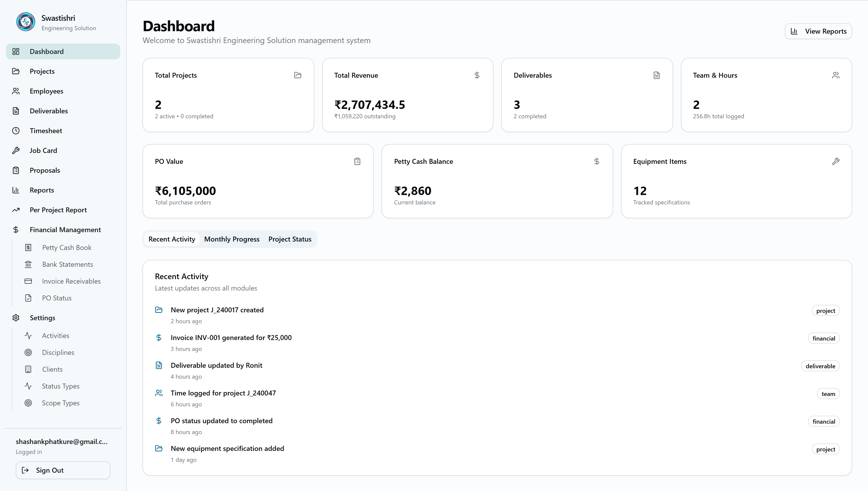Image resolution: width=868 pixels, height=491 pixels.
Task: Switch to the Project Status tab
Action: [290, 239]
